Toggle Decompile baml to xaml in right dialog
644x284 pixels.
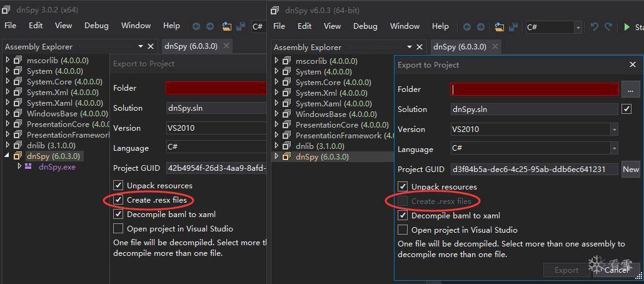(403, 215)
